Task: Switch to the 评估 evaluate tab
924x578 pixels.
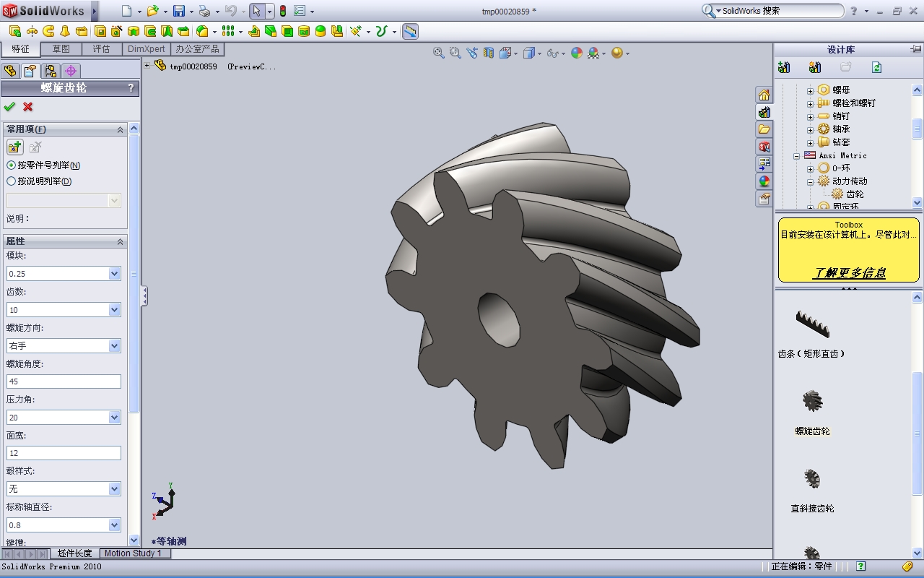Action: point(102,49)
